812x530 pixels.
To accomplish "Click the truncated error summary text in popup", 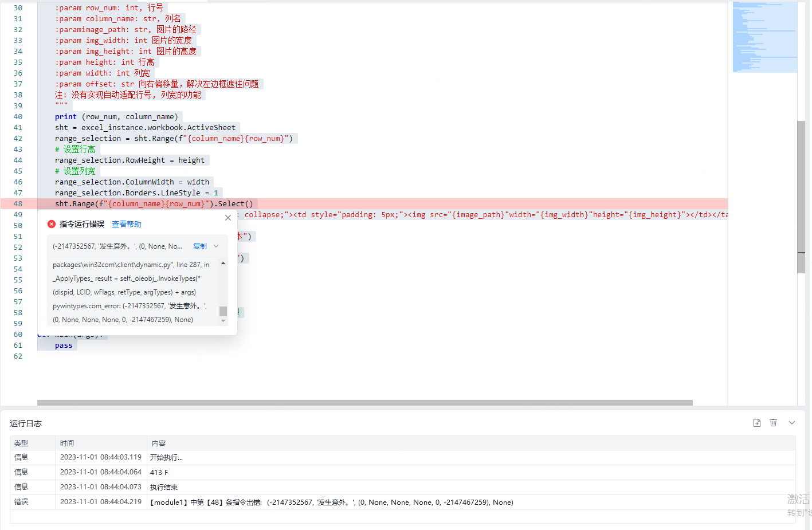I will (117, 246).
